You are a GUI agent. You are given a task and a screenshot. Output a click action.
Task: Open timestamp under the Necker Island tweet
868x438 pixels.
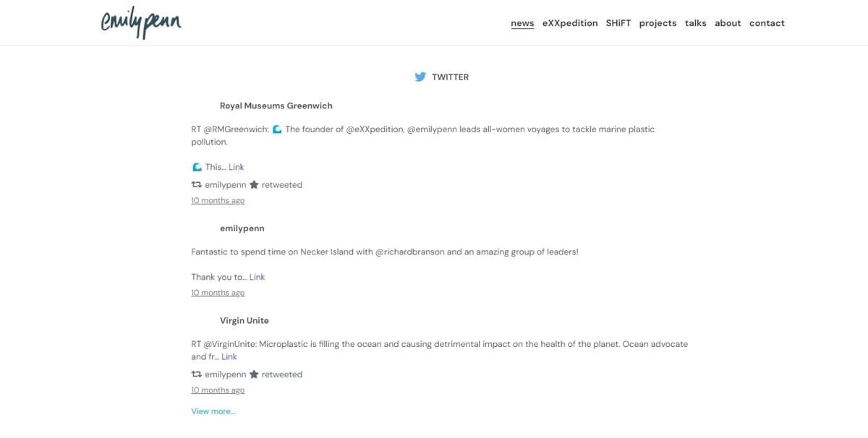coord(218,293)
